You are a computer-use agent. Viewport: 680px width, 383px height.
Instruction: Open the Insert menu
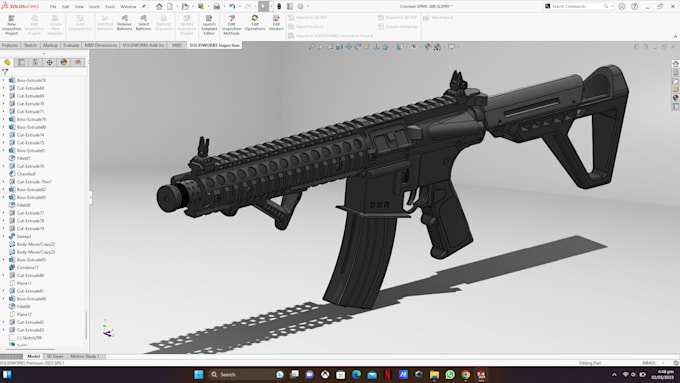94,7
